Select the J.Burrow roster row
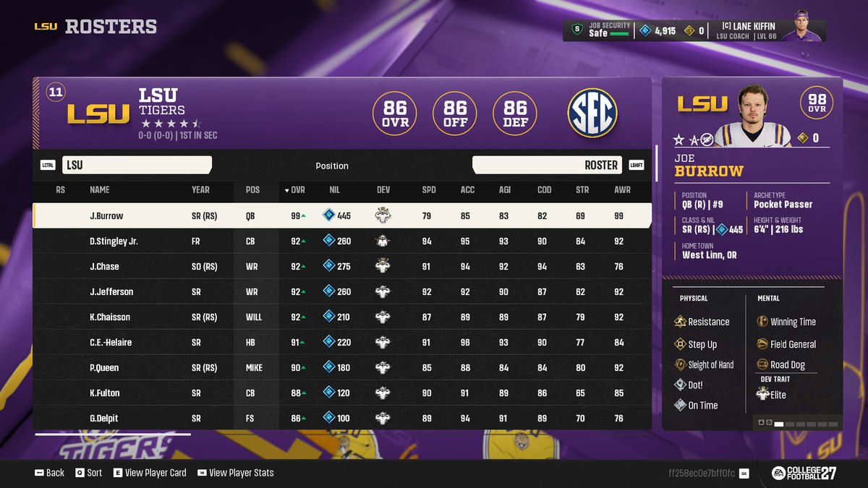 [x=342, y=215]
